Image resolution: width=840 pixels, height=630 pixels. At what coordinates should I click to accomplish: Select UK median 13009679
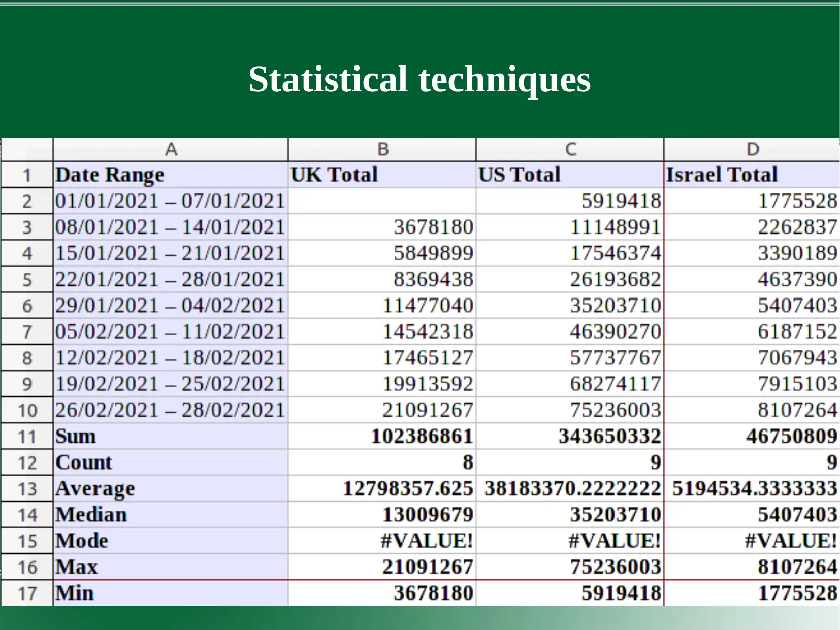click(382, 515)
